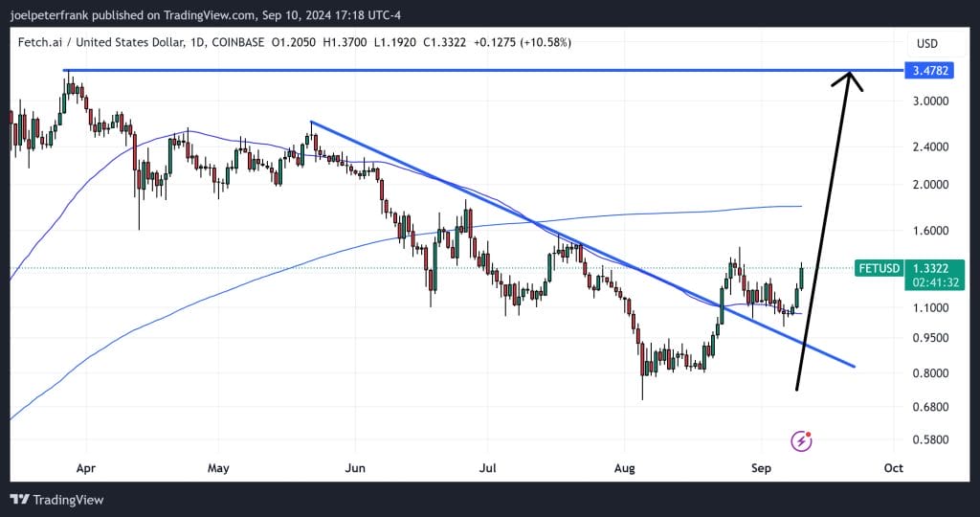This screenshot has height=517, width=980.
Task: Select the blue horizontal resistance line
Action: click(479, 71)
